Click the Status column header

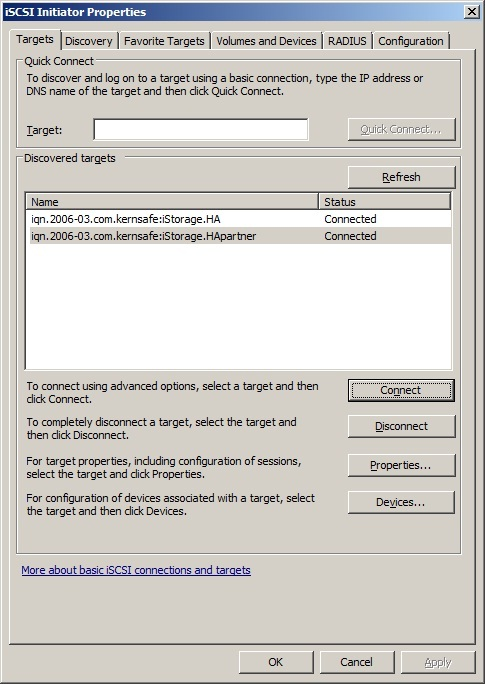(x=385, y=202)
